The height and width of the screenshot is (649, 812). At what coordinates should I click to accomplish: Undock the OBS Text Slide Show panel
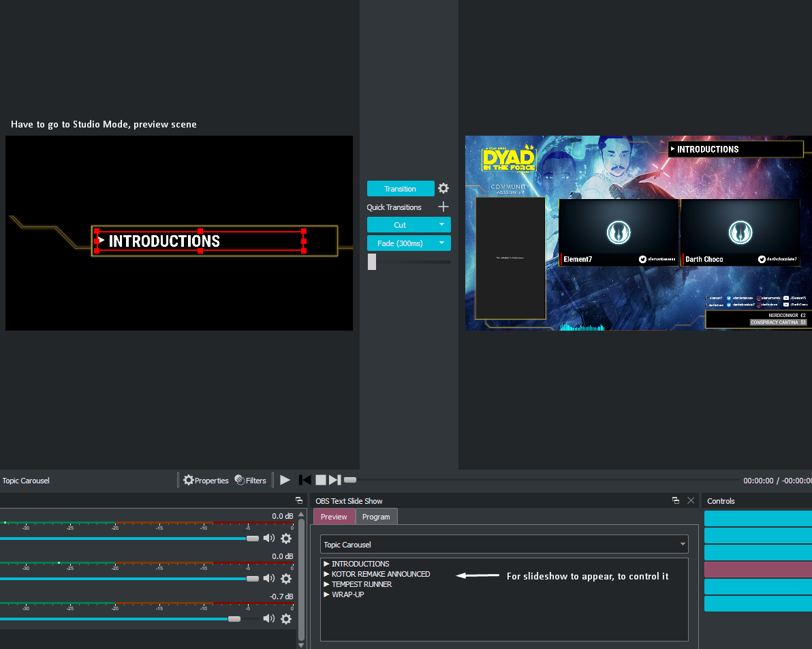coord(675,500)
